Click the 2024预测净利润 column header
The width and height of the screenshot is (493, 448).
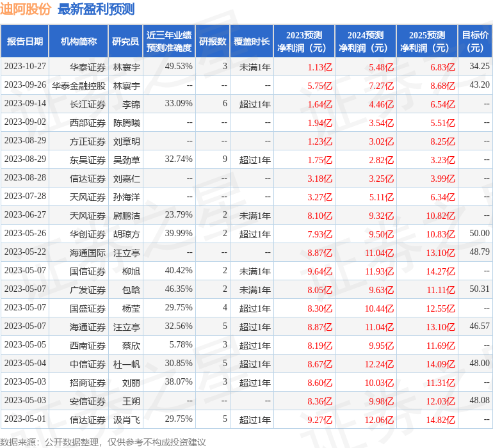click(x=366, y=41)
